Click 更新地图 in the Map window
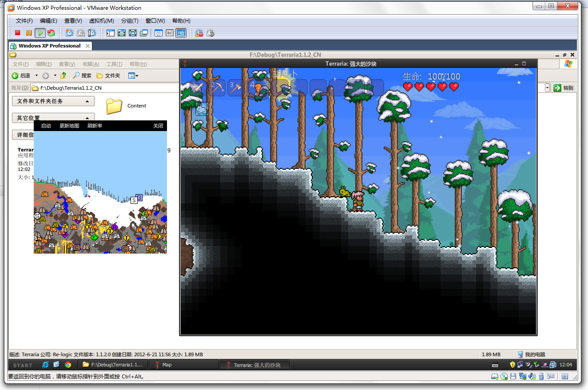Screen dimensions: 588x390 [x=69, y=126]
